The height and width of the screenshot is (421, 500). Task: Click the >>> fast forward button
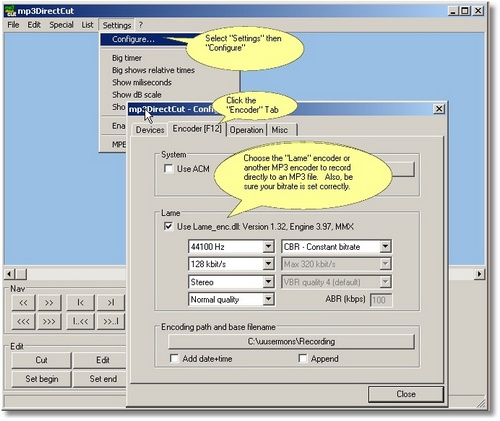49,321
